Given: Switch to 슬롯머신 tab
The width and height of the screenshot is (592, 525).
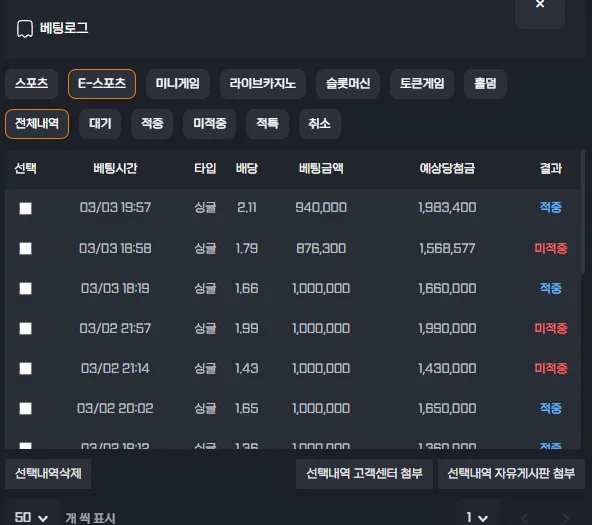Looking at the screenshot, I should tap(348, 83).
